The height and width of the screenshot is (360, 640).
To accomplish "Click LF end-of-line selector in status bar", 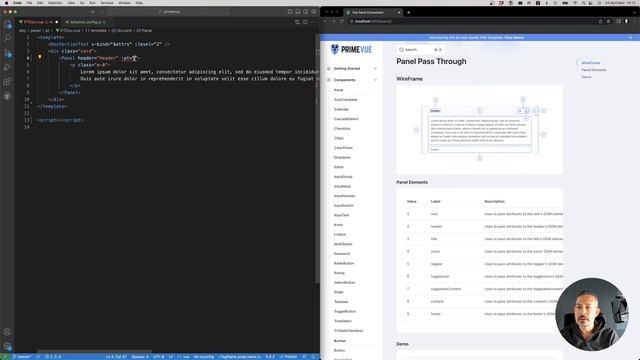I will coord(171,357).
